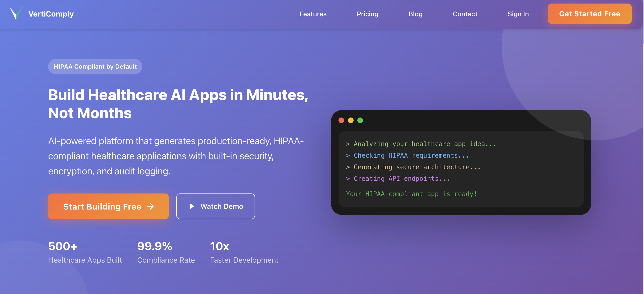Click the Watch Demo button
The width and height of the screenshot is (644, 294).
[215, 206]
